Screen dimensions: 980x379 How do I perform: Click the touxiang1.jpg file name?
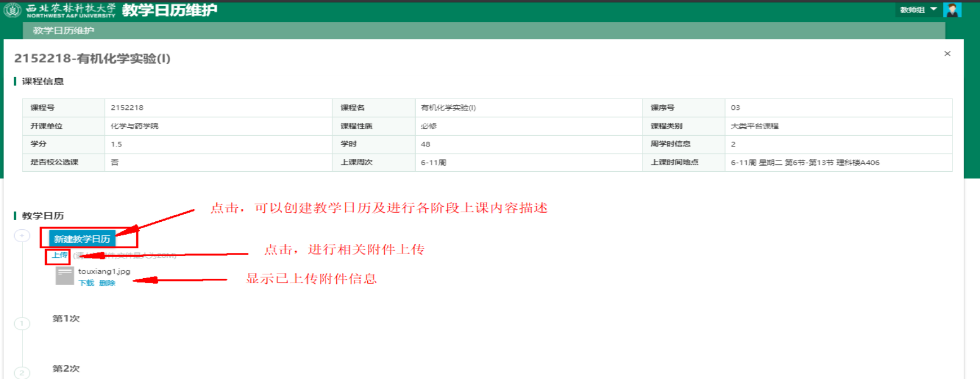pos(104,271)
